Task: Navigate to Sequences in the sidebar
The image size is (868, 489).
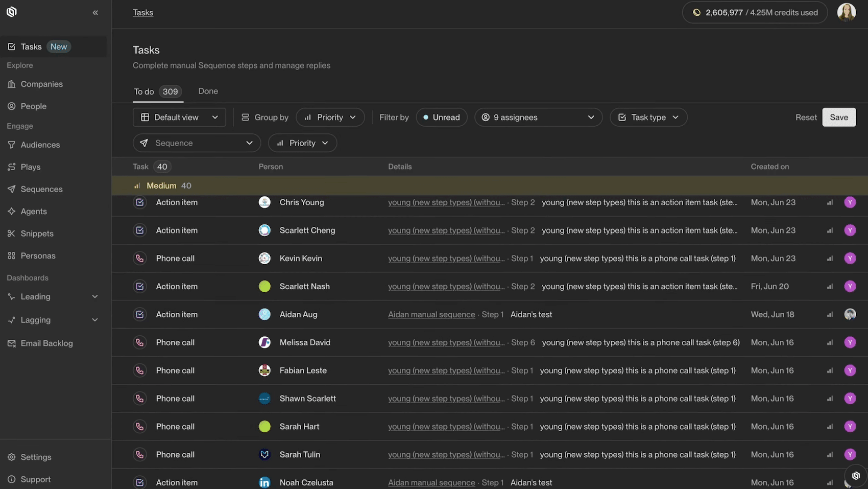Action: (41, 189)
